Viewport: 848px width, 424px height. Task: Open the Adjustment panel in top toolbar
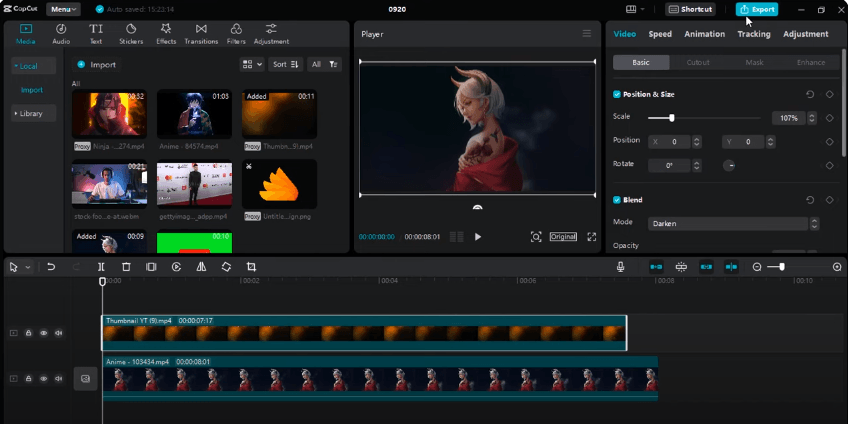271,34
